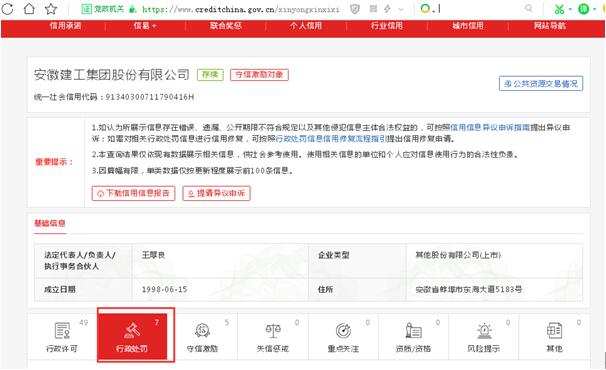Focus the creditchina.gov.cn address bar

pyautogui.click(x=240, y=9)
